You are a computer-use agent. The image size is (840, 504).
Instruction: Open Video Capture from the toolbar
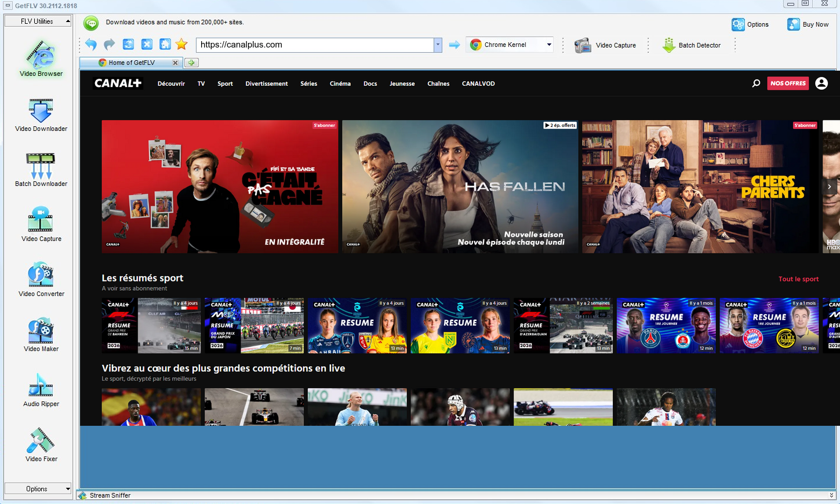point(605,45)
